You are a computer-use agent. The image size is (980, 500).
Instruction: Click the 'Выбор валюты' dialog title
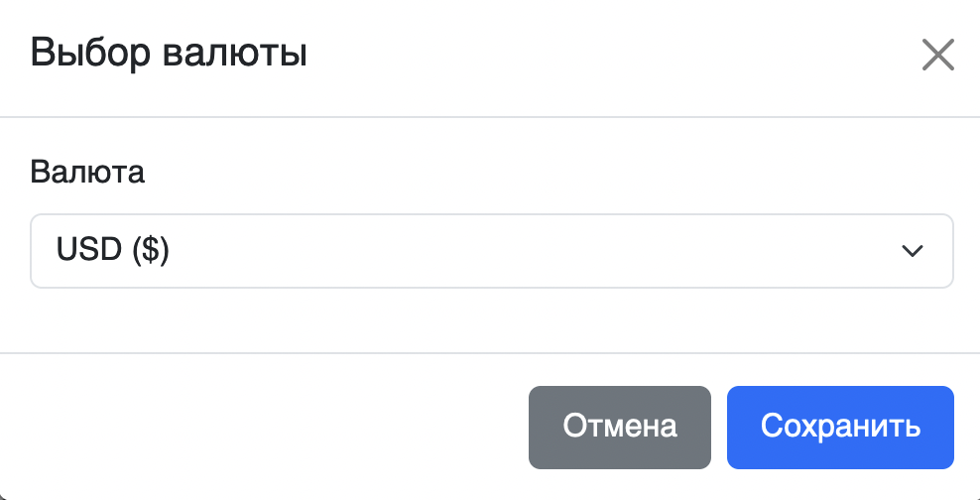169,53
